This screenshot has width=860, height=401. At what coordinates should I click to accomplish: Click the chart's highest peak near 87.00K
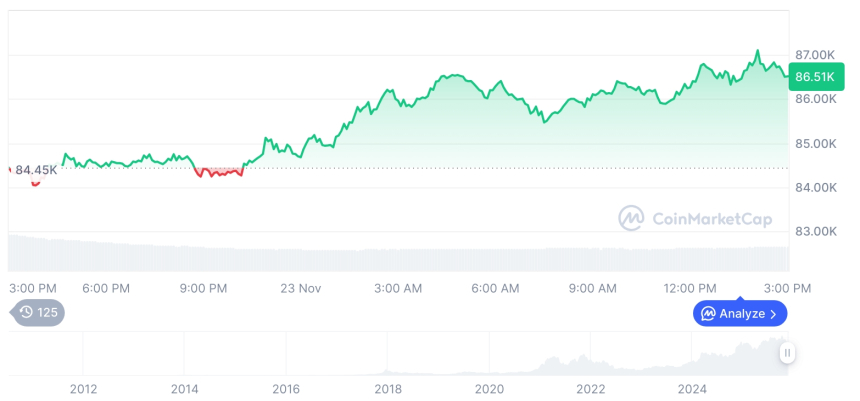coord(757,51)
